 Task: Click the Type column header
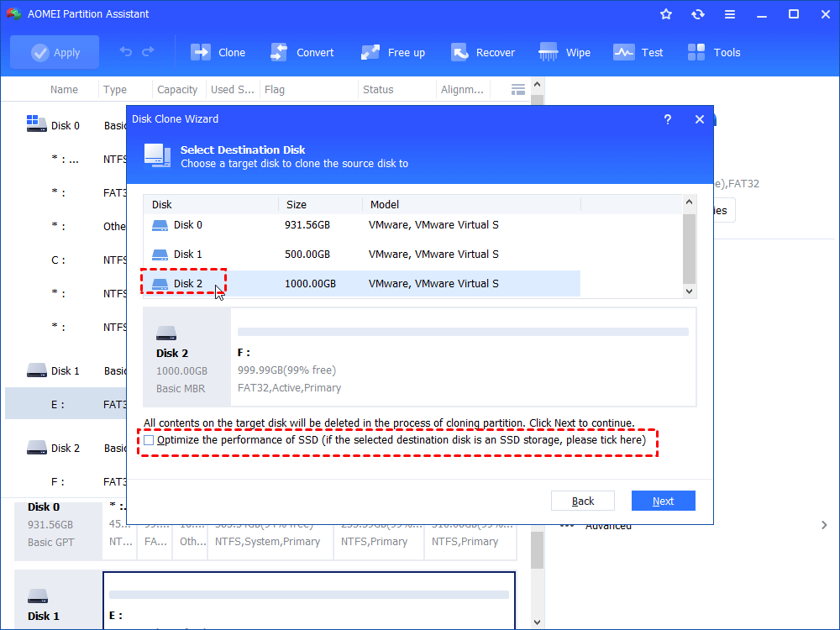[x=115, y=90]
